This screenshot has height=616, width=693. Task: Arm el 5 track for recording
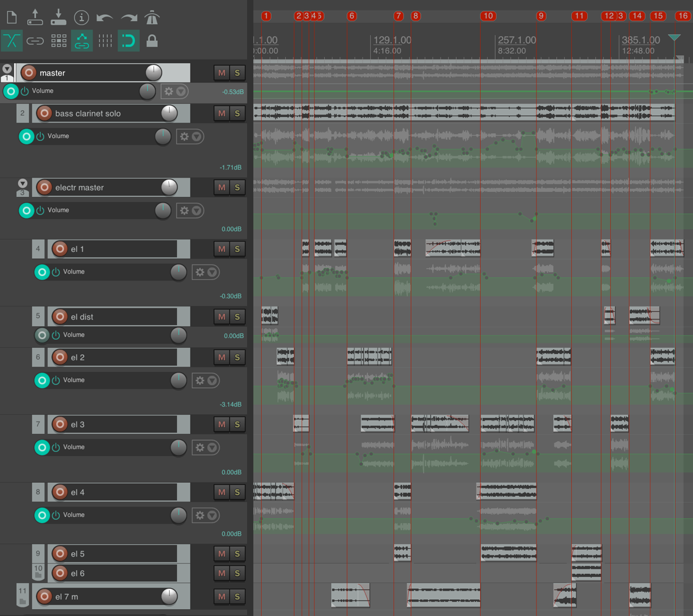(x=59, y=553)
